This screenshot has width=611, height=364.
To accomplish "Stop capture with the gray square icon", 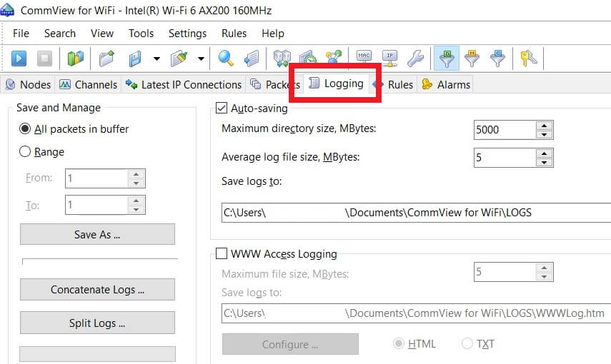I will 44,59.
